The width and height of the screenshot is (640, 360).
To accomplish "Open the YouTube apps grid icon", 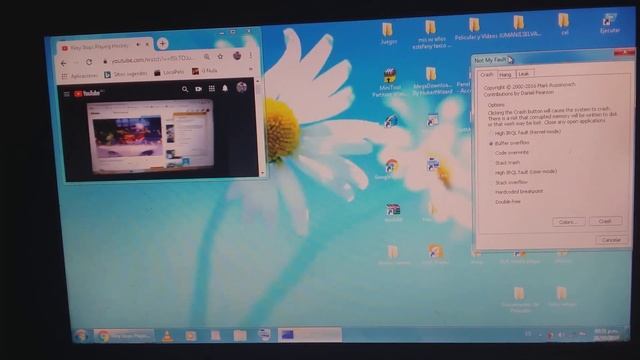I will [211, 89].
